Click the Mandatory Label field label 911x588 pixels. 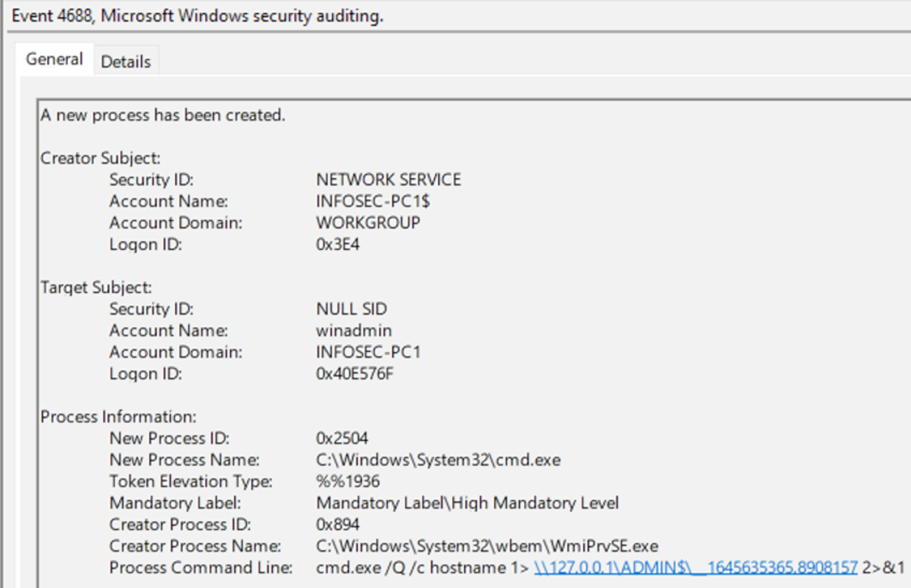click(x=175, y=504)
